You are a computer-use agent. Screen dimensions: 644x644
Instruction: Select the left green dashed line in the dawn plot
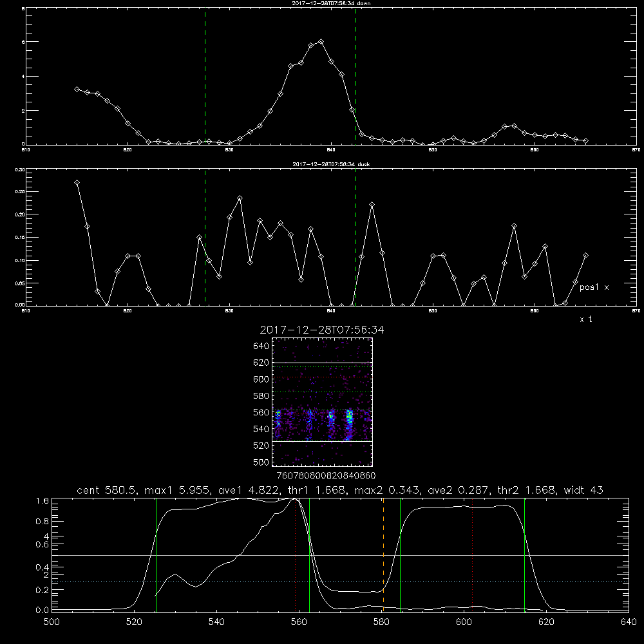(x=205, y=77)
